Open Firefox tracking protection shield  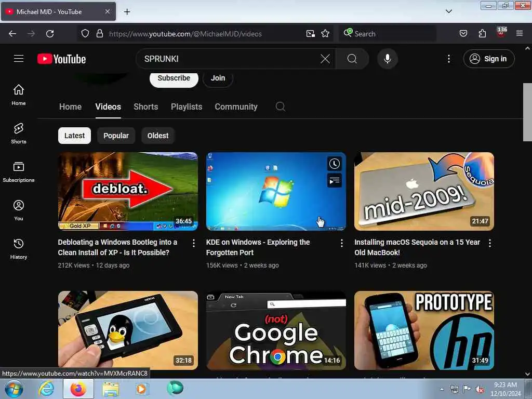coord(85,34)
